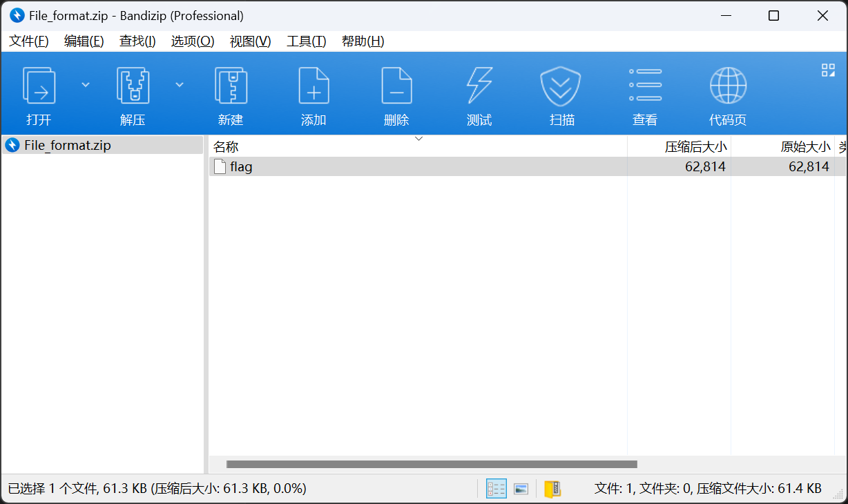Sort by the 名称 column header
Viewport: 848px width, 504px height.
click(x=226, y=147)
